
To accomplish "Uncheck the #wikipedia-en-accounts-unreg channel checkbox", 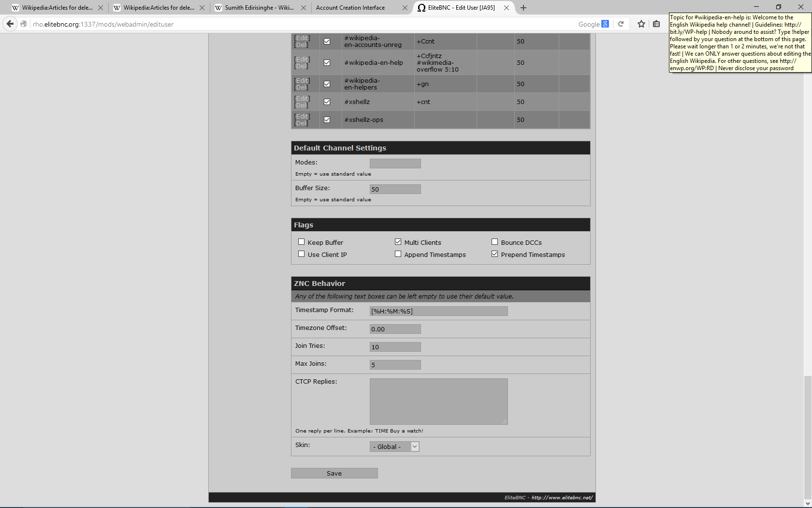I will point(327,42).
